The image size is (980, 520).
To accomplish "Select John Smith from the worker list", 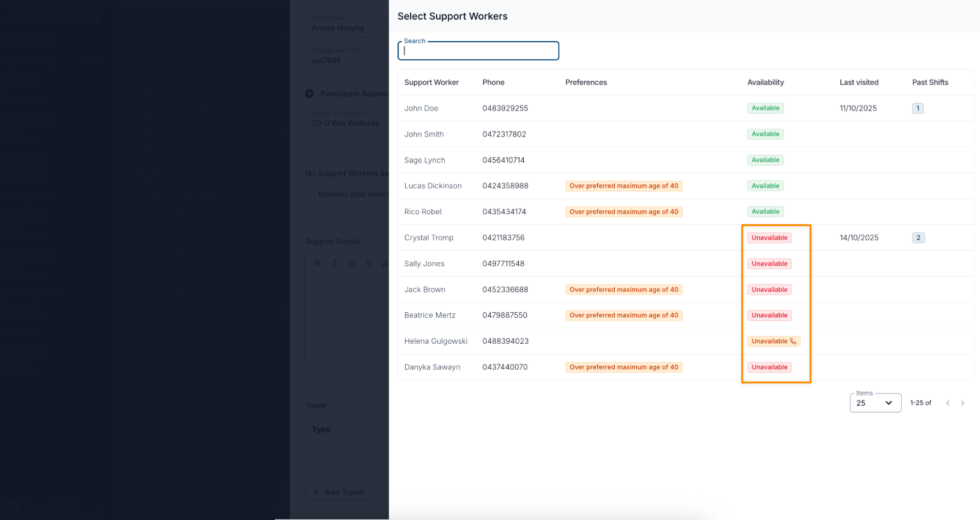I will click(x=424, y=134).
